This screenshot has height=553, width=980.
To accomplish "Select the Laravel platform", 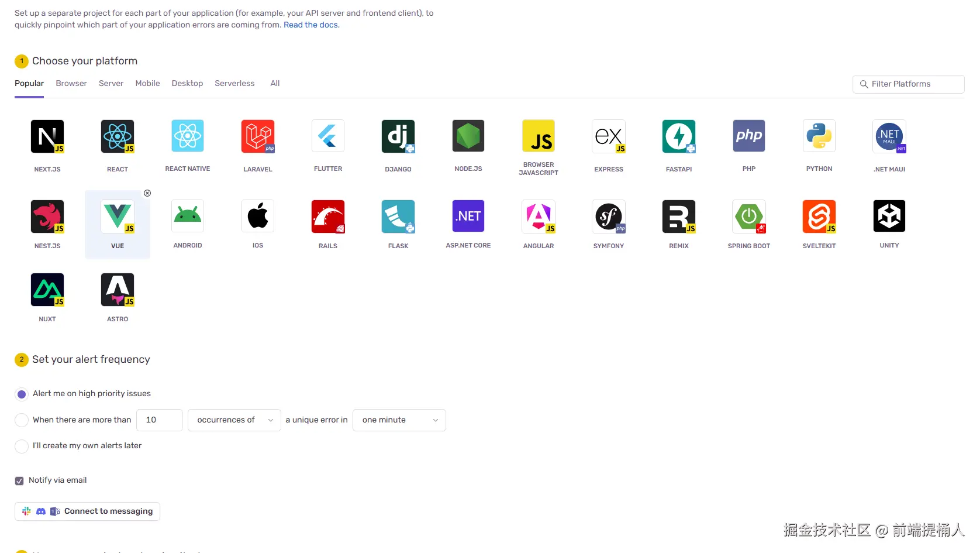I will 257,136.
